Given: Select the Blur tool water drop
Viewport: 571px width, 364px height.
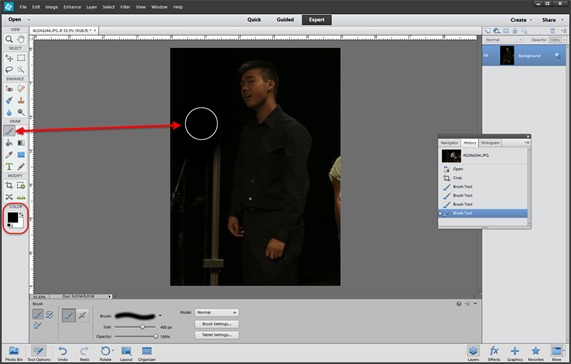Looking at the screenshot, I should pos(9,112).
